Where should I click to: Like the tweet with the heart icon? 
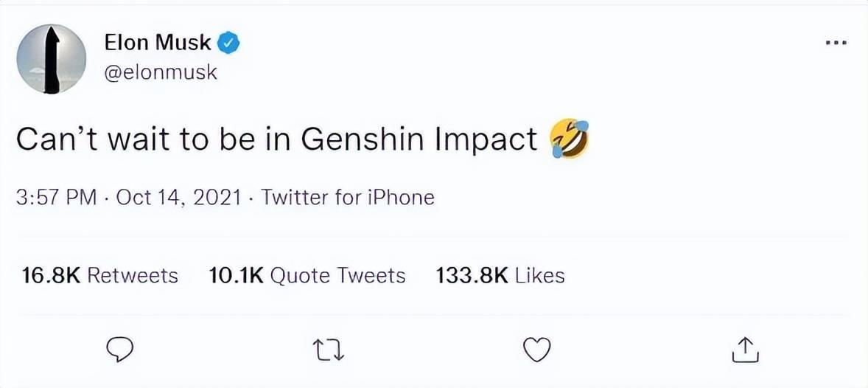[537, 350]
